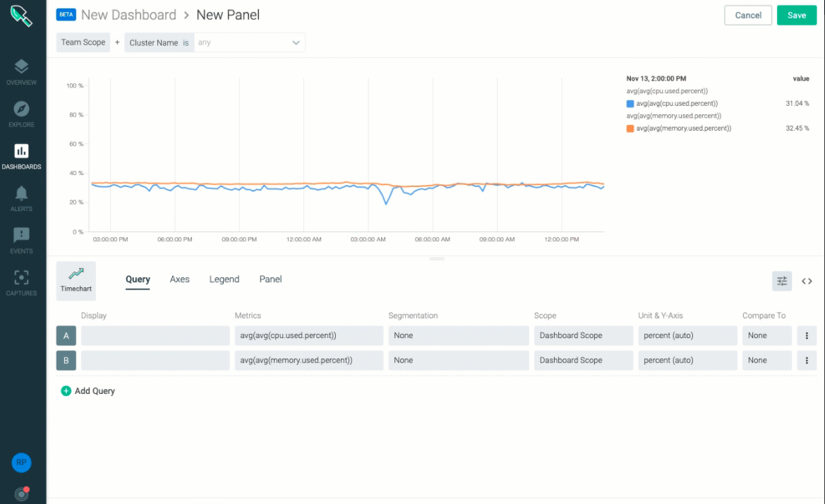This screenshot has width=825, height=504.
Task: Select the Timechart visualization type icon
Action: [76, 280]
